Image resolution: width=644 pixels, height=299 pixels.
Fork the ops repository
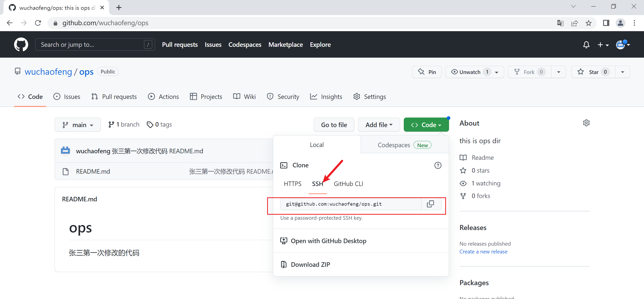(x=529, y=72)
